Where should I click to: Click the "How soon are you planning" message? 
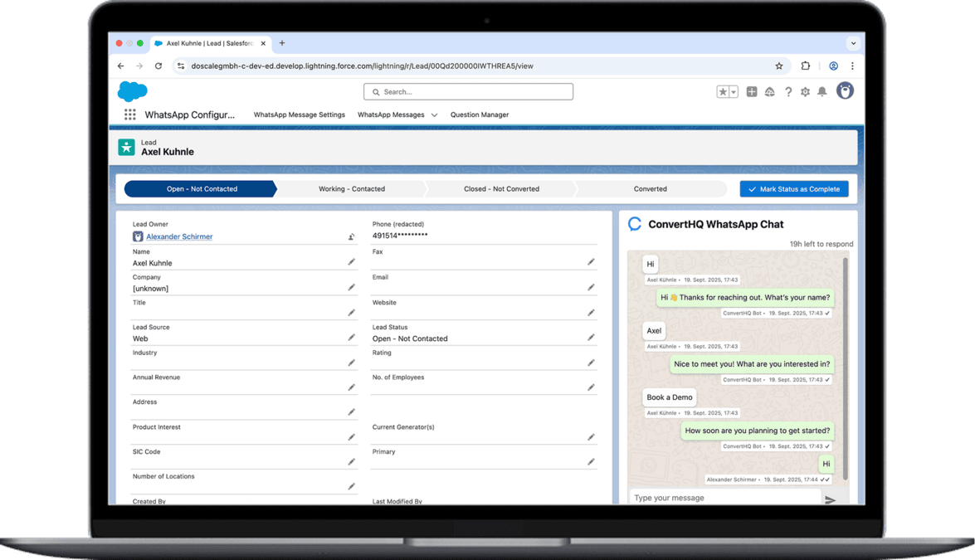point(757,430)
